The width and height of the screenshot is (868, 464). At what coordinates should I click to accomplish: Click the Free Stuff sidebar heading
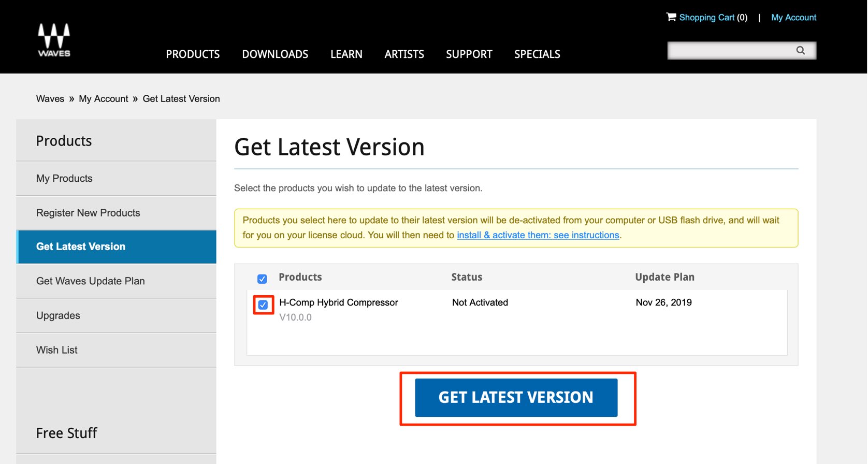(x=66, y=433)
